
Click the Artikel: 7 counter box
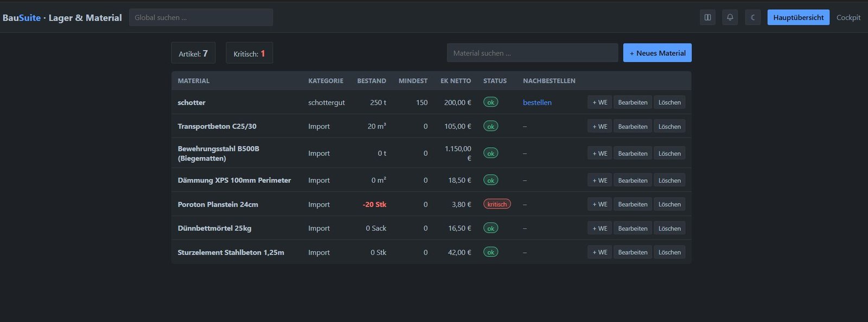pyautogui.click(x=193, y=53)
